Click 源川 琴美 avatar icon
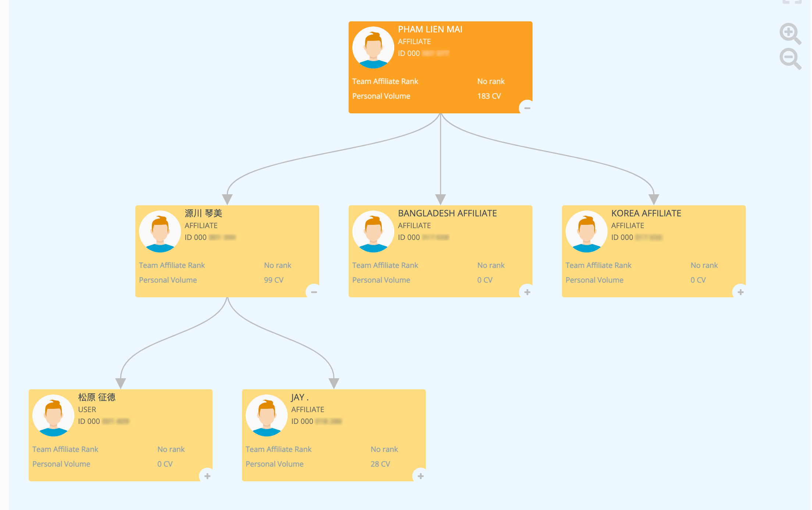The height and width of the screenshot is (510, 812). pyautogui.click(x=160, y=231)
